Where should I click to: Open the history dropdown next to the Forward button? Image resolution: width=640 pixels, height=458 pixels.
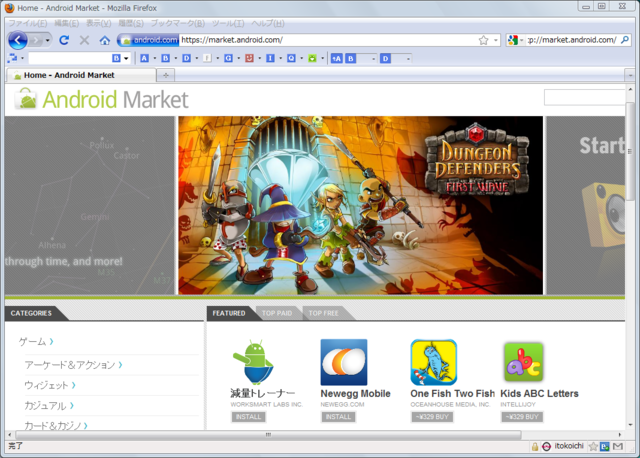[x=47, y=40]
